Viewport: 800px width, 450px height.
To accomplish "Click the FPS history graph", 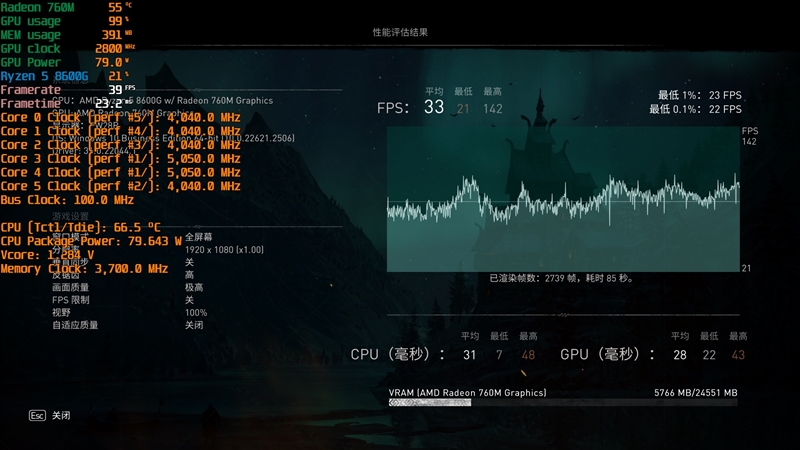I will tap(563, 199).
